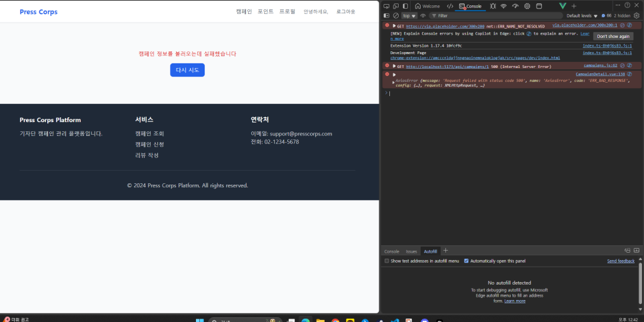Image resolution: width=644 pixels, height=322 pixels.
Task: Click the DevTools activity bar dock-side icon
Action: [405, 6]
